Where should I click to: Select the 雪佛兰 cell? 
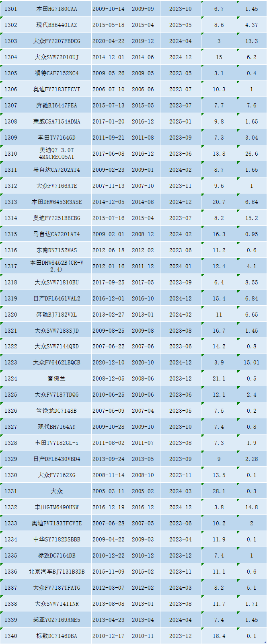pyautogui.click(x=57, y=379)
